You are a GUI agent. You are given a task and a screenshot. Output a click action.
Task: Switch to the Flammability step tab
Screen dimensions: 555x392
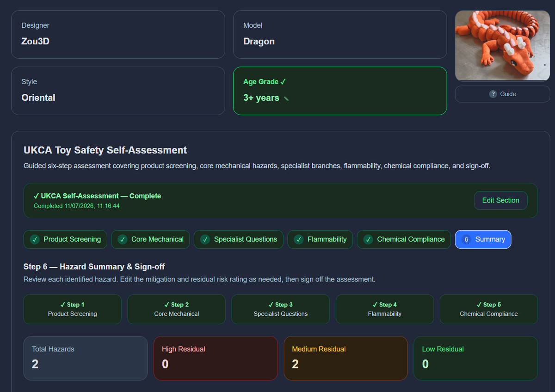[320, 239]
